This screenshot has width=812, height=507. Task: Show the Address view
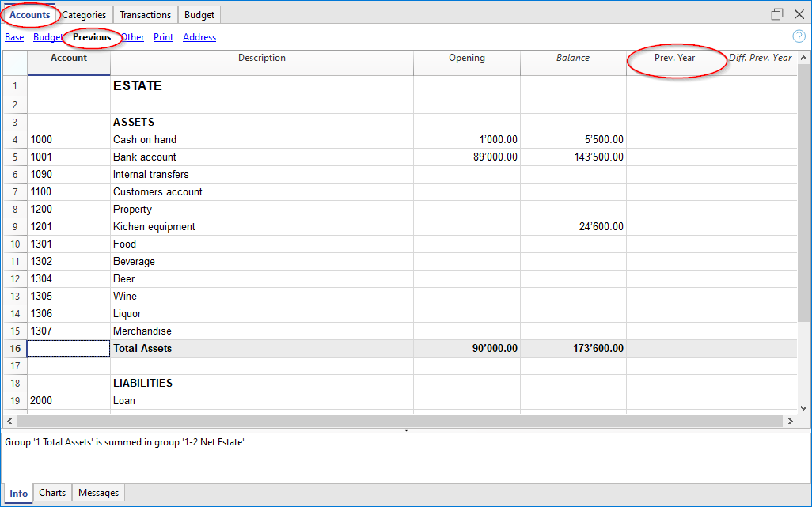pyautogui.click(x=199, y=37)
